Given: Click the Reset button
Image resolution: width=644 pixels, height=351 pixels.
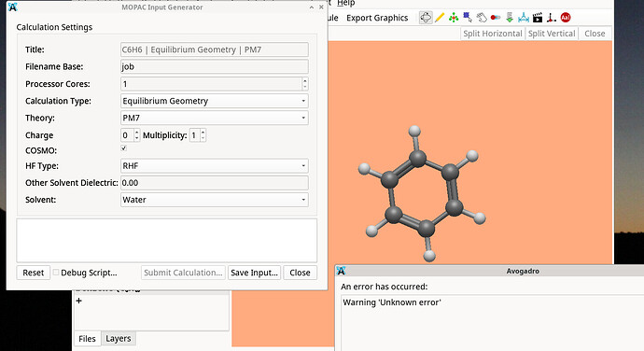Looking at the screenshot, I should (34, 273).
